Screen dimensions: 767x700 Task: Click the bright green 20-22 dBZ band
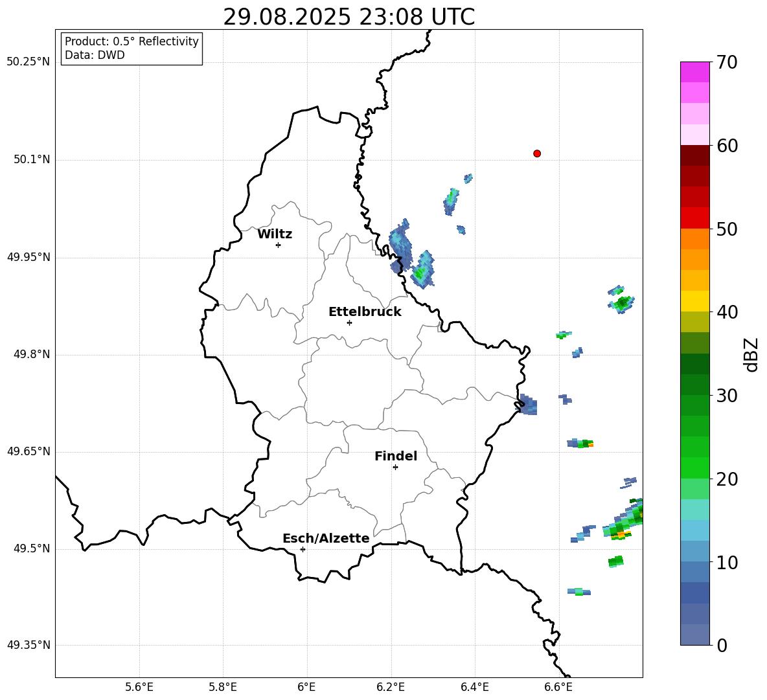[694, 468]
